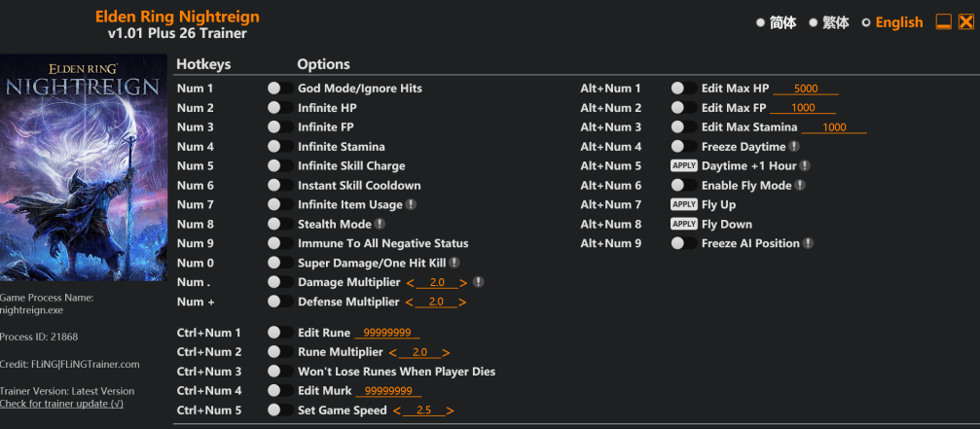
Task: Toggle Infinite Skill Charge
Action: point(280,165)
